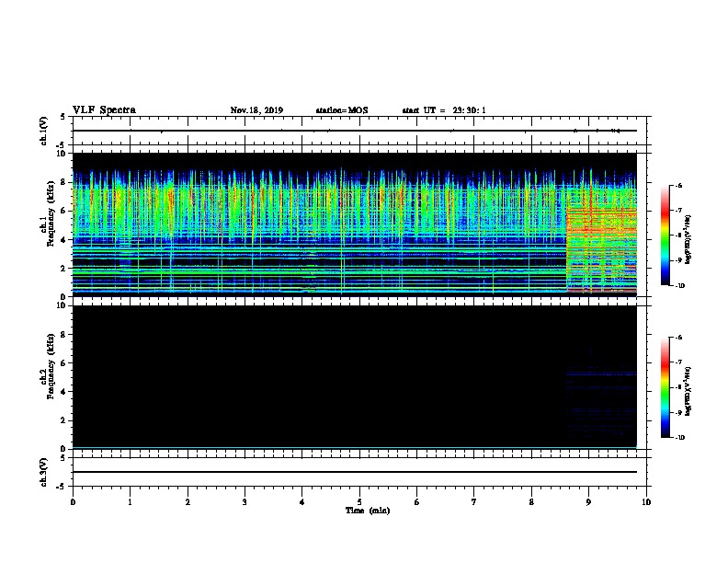728x563 pixels.
Task: Click the ch.2 spectrogram "2" kHz tick label
Action: [64, 420]
